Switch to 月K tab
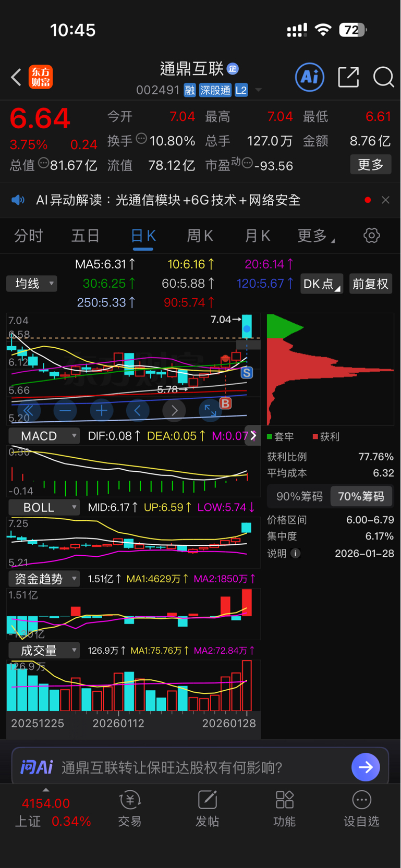This screenshot has height=868, width=401. [x=257, y=236]
